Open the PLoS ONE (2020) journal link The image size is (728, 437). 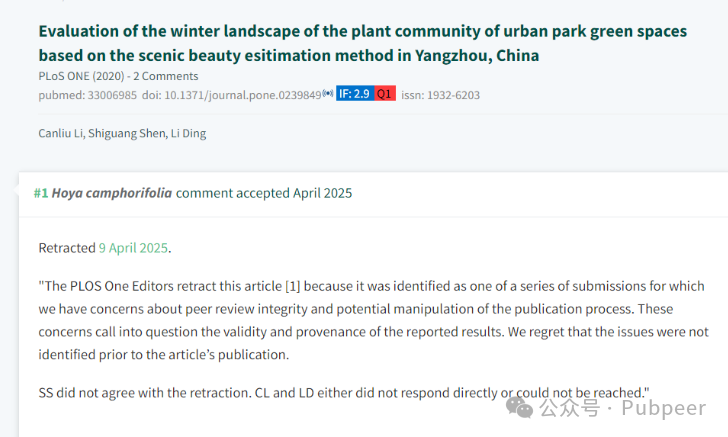click(81, 76)
